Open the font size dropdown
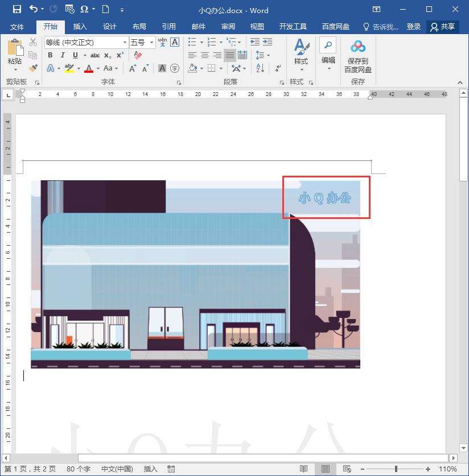The width and height of the screenshot is (469, 476). pyautogui.click(x=151, y=42)
